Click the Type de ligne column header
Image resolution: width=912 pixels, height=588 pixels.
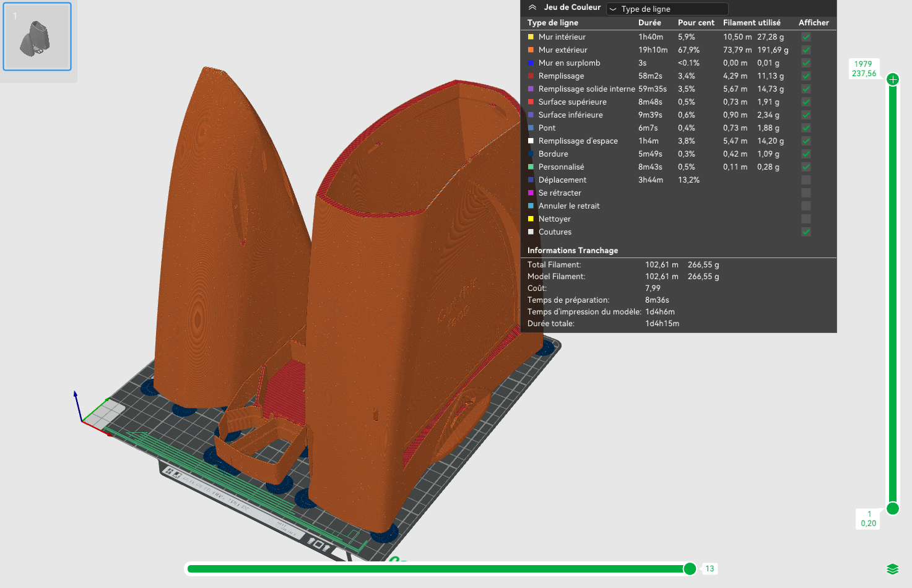(553, 23)
